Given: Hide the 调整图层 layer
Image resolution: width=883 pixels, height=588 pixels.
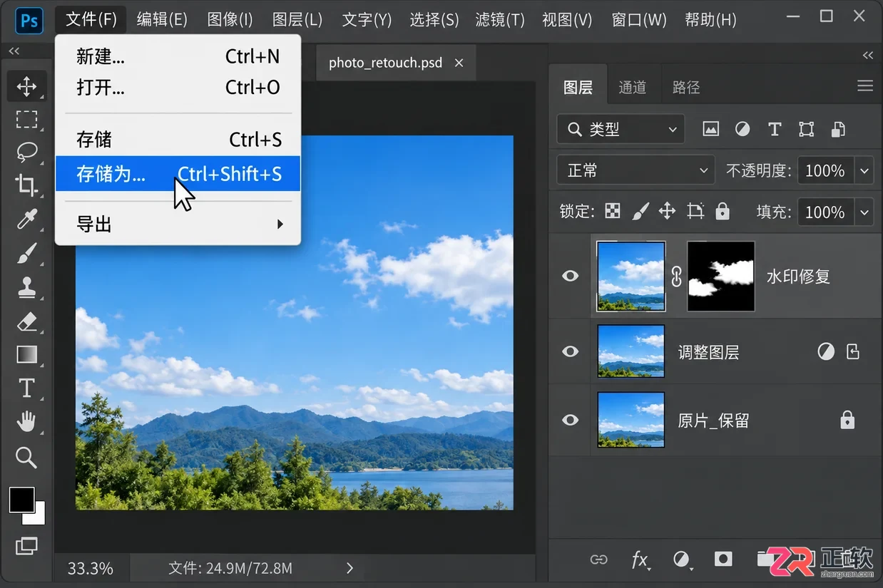Looking at the screenshot, I should pyautogui.click(x=571, y=351).
